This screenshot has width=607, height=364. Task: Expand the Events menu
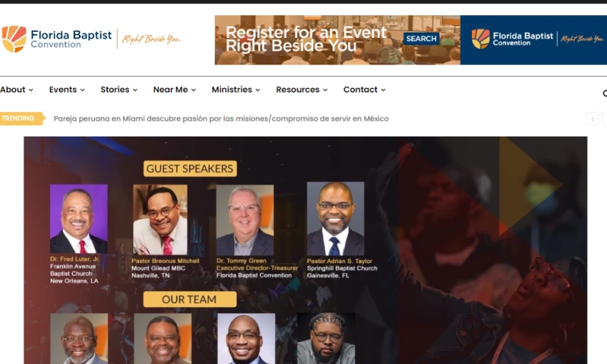(67, 89)
